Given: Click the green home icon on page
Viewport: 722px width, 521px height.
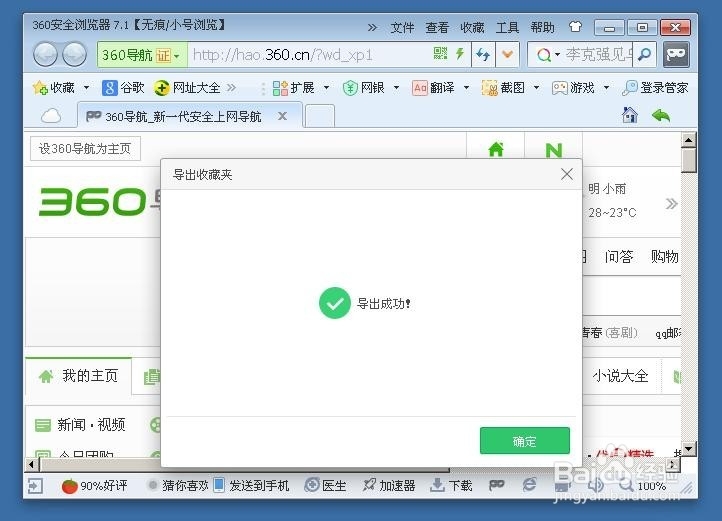Looking at the screenshot, I should coord(496,149).
